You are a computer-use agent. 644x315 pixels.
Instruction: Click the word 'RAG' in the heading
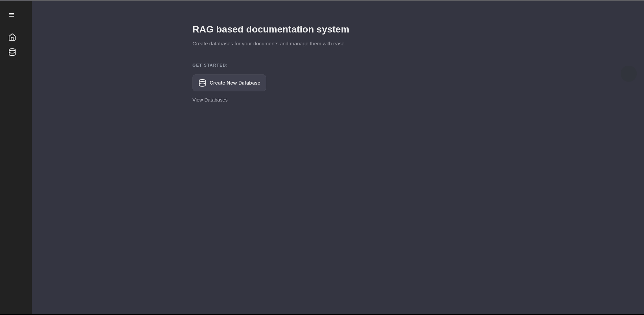[203, 29]
